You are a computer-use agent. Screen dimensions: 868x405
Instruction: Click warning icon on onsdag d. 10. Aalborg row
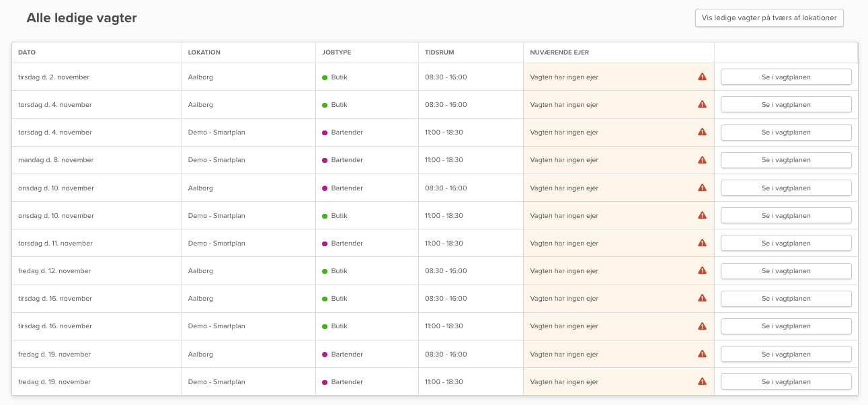pos(702,188)
